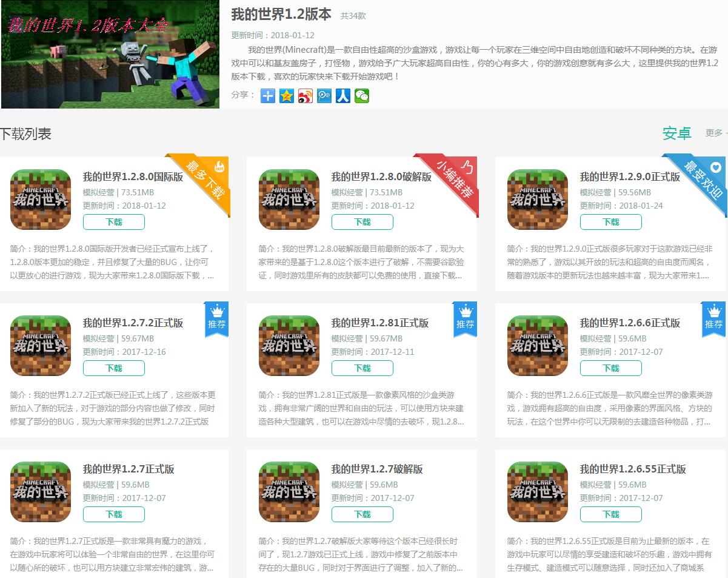Download 我的世界1.2.81正式版
728x578 pixels.
362,368
